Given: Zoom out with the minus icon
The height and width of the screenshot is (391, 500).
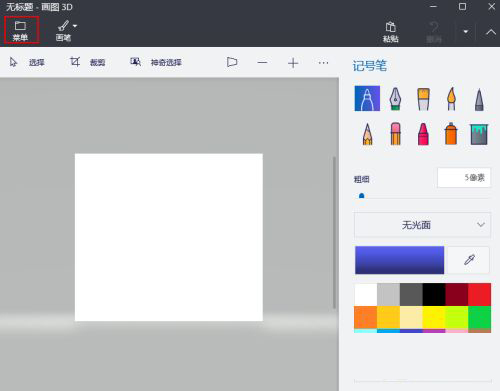Looking at the screenshot, I should tap(262, 63).
